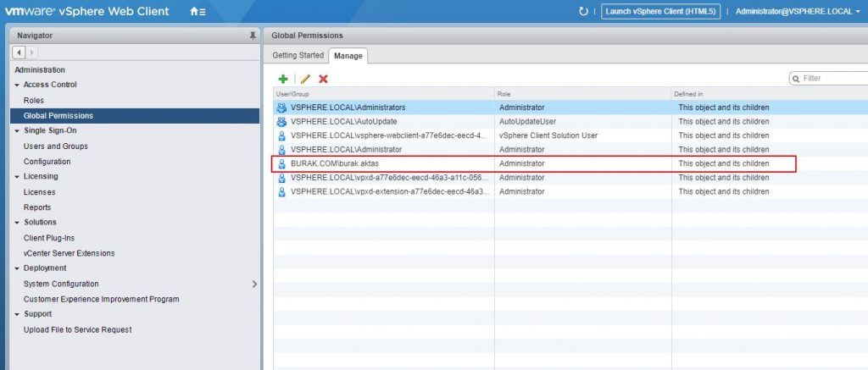The width and height of the screenshot is (868, 370).
Task: Select VSPHERE.LOCAL\vsphere-webclient-a77e6dec row text
Action: (x=389, y=135)
